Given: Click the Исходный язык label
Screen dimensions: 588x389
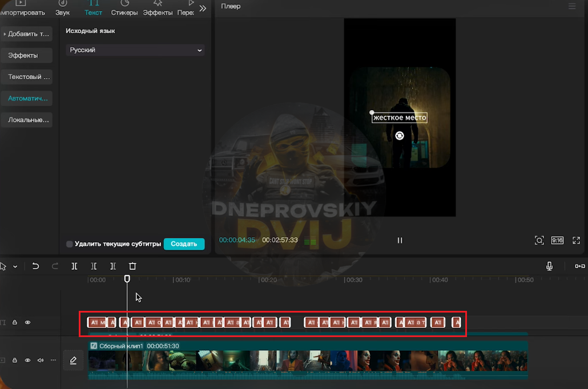Looking at the screenshot, I should coord(90,31).
